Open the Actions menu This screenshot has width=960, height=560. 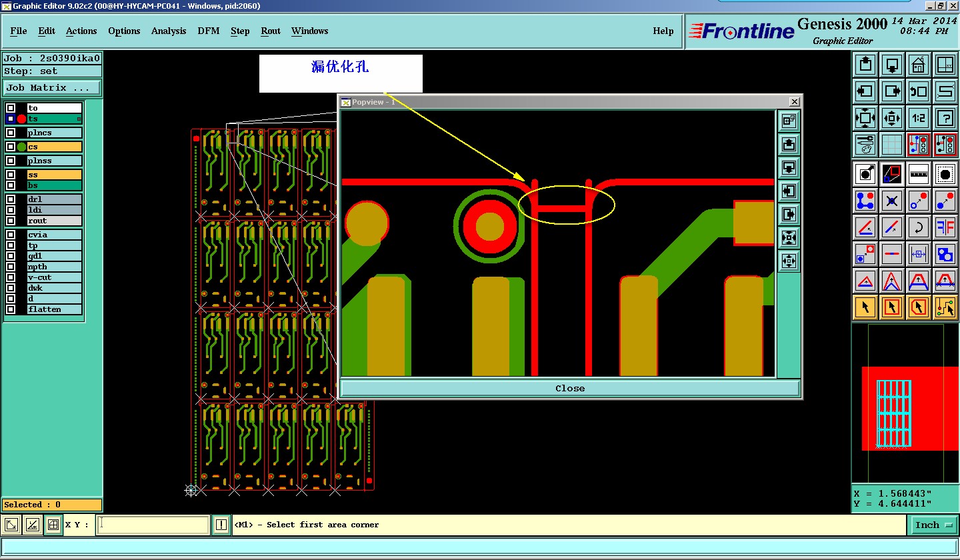click(81, 31)
